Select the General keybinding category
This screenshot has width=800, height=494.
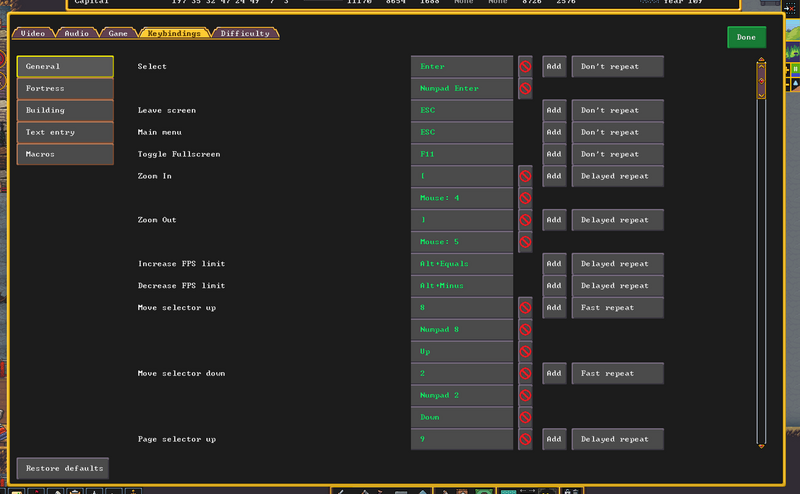coord(65,66)
